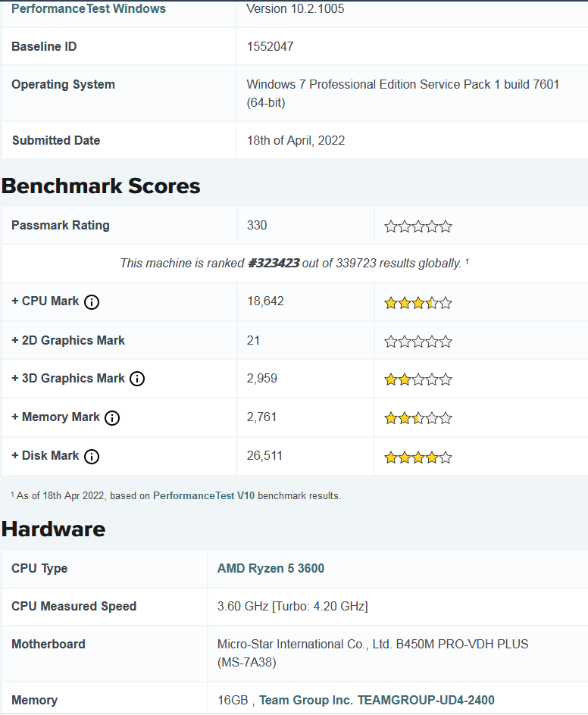This screenshot has height=715, width=588.
Task: Open the Memory Mark info icon
Action: 112,417
